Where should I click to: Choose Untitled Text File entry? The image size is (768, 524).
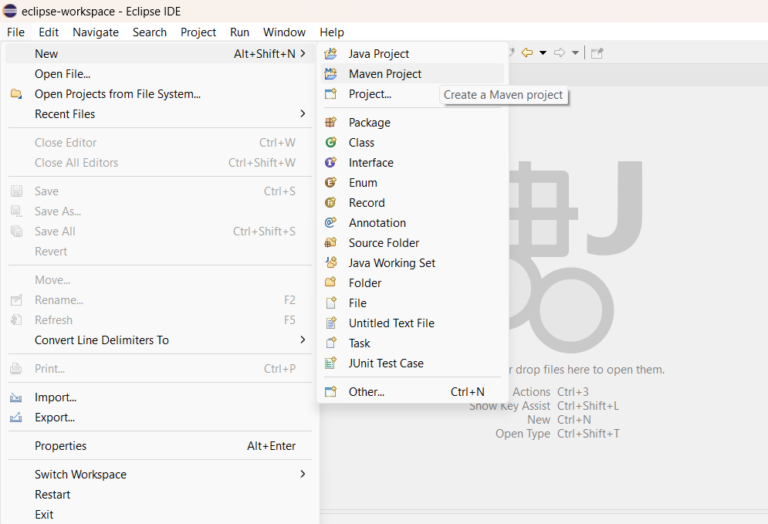point(412,323)
